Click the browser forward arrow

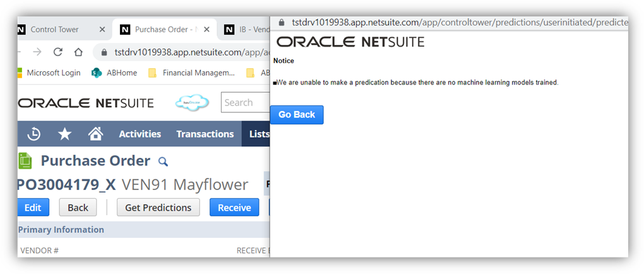(x=37, y=52)
